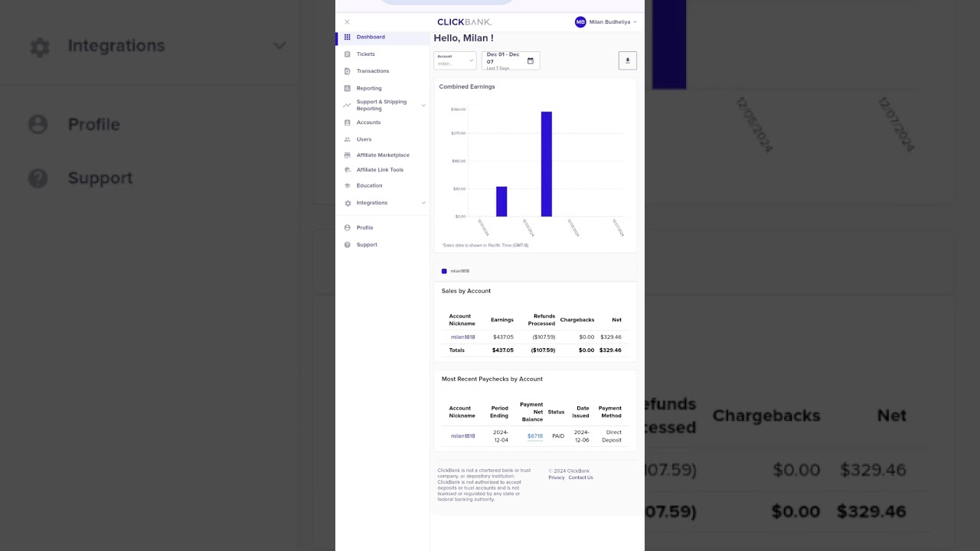Screen dimensions: 980x551
Task: Click the Contact Us link
Action: (580, 477)
